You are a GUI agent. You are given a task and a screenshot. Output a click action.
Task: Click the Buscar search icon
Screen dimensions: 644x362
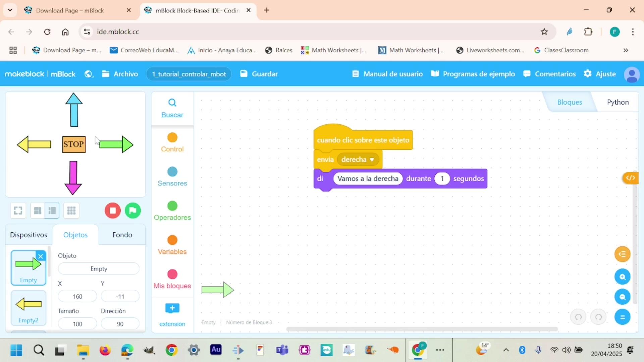(172, 103)
